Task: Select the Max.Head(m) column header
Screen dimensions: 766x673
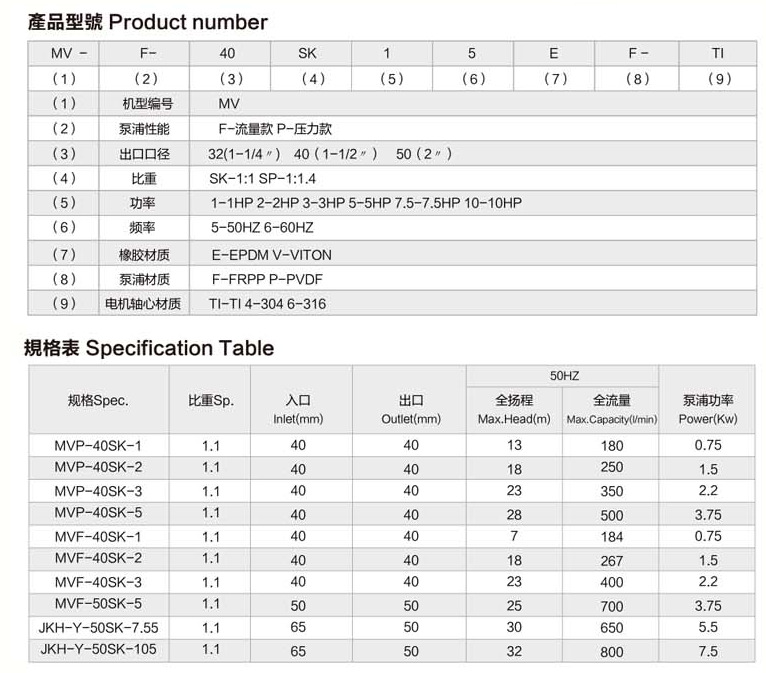Action: point(515,411)
